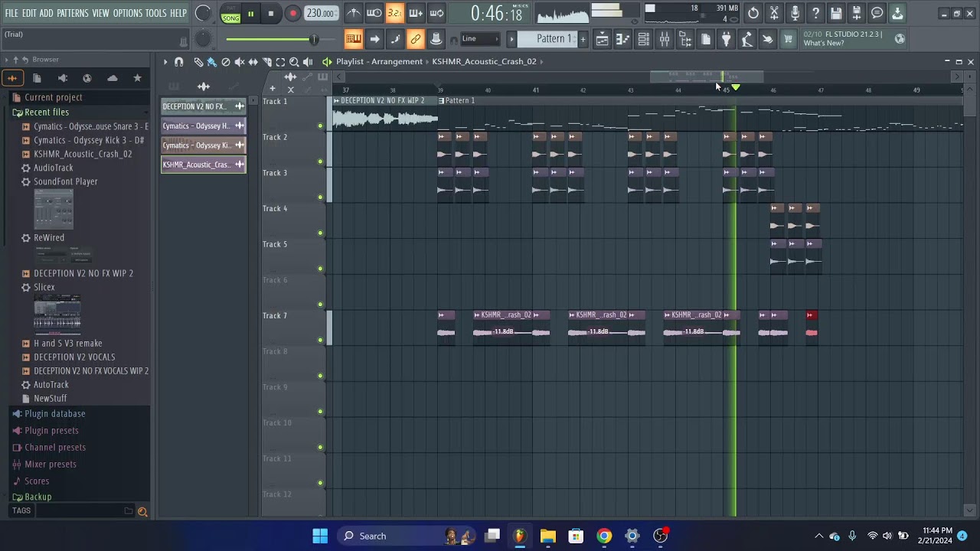Click the browser search magnifier icon

[x=142, y=512]
